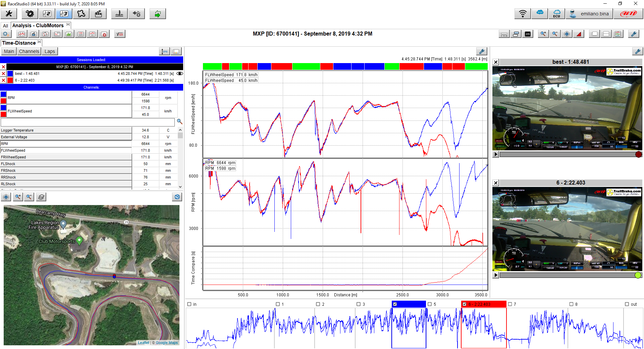Click the best lap video progress slider
The width and height of the screenshot is (644, 349).
pyautogui.click(x=571, y=154)
